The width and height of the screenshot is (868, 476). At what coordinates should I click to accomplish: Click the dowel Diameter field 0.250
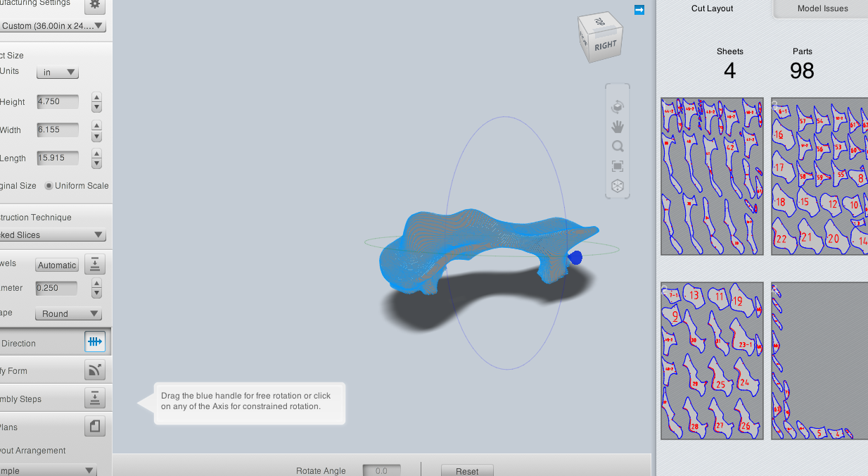point(56,288)
